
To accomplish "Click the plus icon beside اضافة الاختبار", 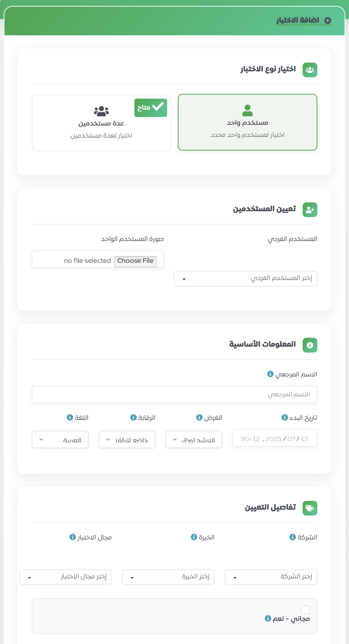I will click(328, 21).
